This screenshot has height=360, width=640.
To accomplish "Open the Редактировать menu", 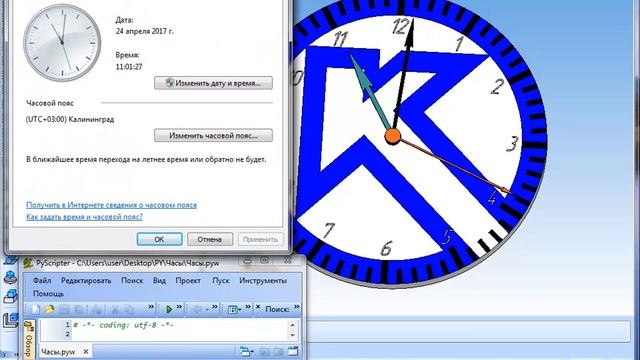I will pyautogui.click(x=86, y=280).
